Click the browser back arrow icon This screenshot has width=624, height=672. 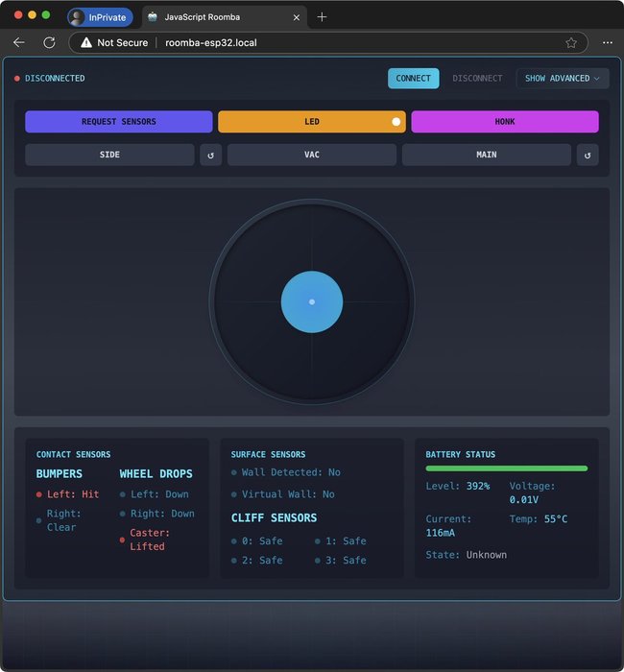[x=18, y=42]
